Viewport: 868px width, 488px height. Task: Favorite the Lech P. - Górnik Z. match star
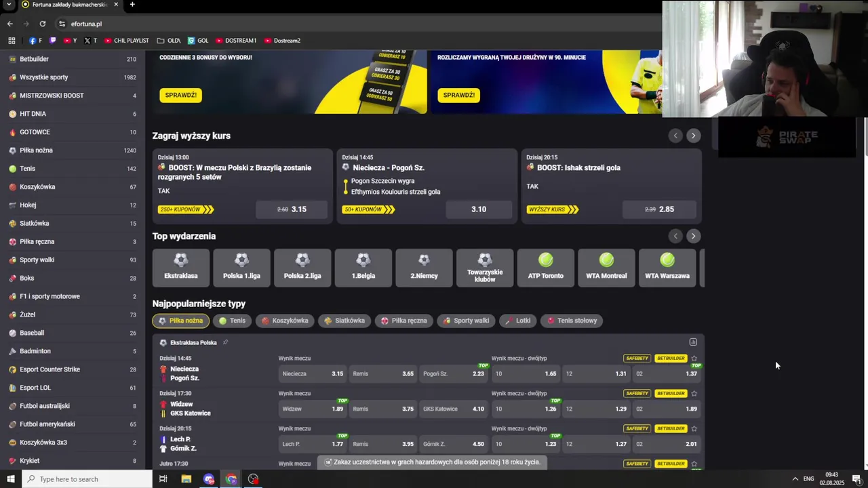[694, 429]
